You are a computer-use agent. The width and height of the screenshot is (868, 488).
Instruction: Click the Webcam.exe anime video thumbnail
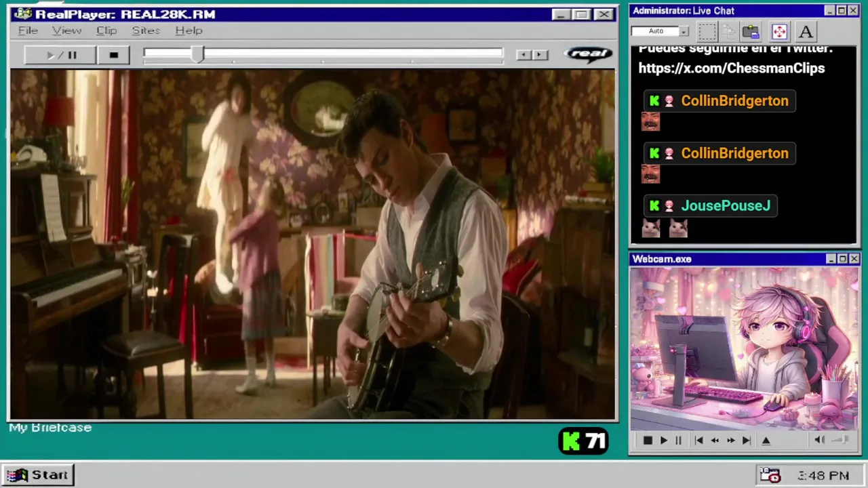pos(744,349)
